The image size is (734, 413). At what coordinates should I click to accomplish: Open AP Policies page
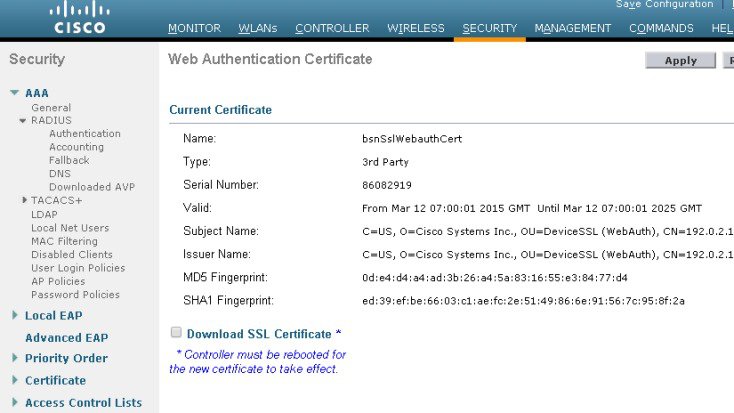click(58, 281)
